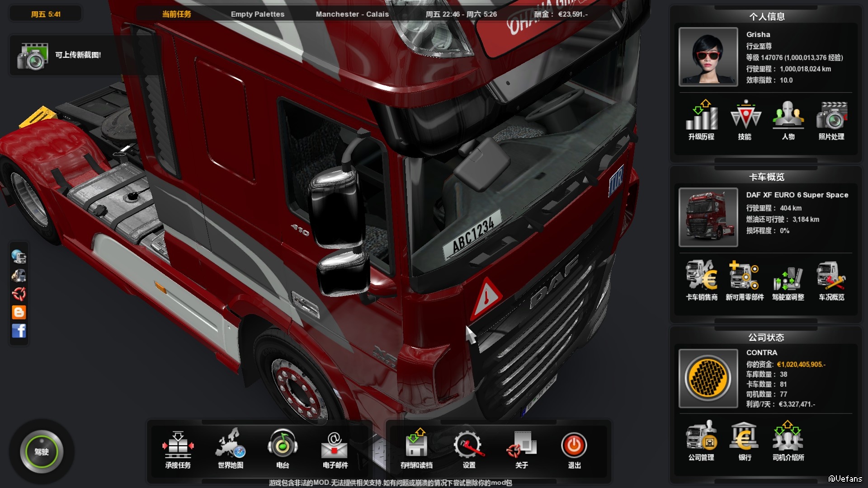Click Grisha's driver profile portrait

pyautogui.click(x=708, y=56)
